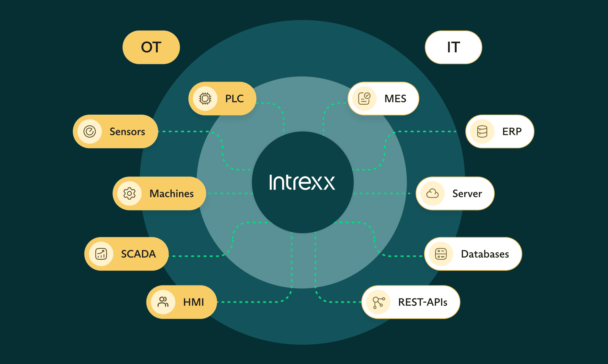Select the white IT category badge
This screenshot has height=364, width=608.
(453, 47)
